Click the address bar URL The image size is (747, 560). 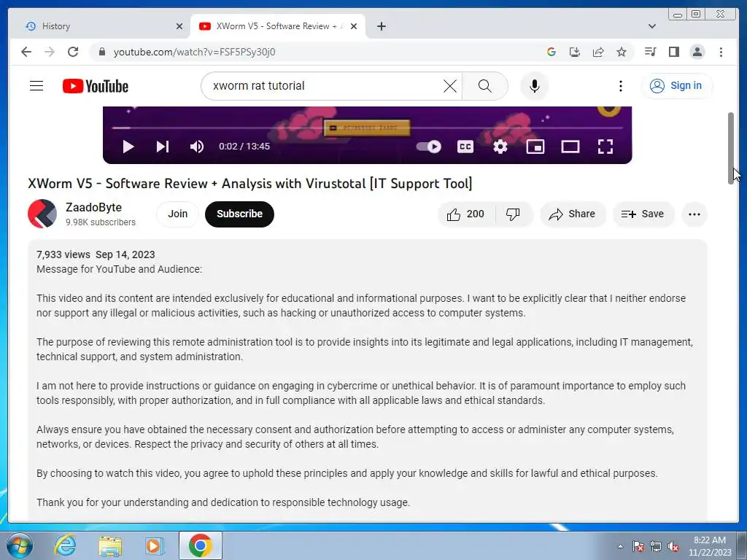194,52
